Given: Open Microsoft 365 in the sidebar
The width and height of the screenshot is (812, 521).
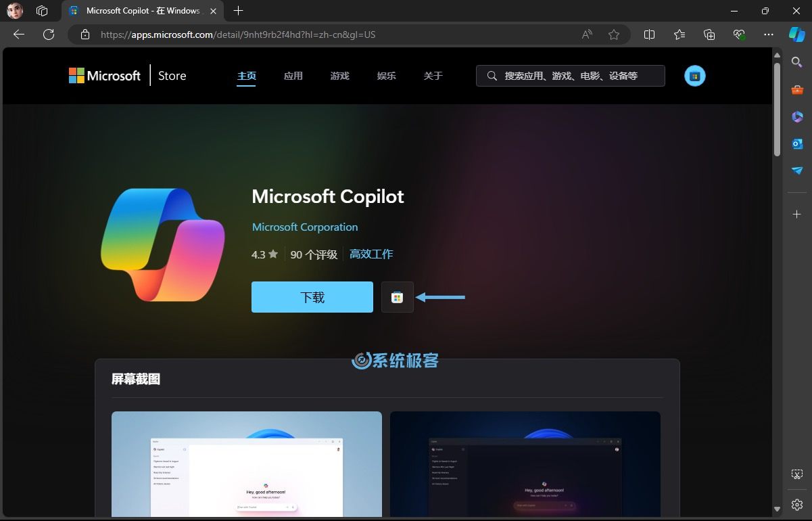Looking at the screenshot, I should 797,116.
